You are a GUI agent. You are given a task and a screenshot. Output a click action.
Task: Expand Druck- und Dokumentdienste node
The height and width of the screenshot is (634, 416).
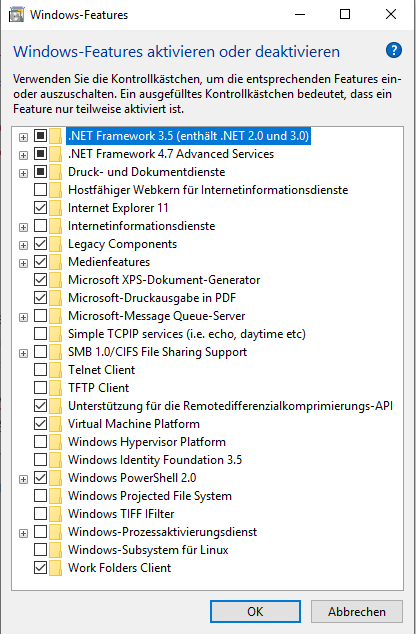[23, 173]
